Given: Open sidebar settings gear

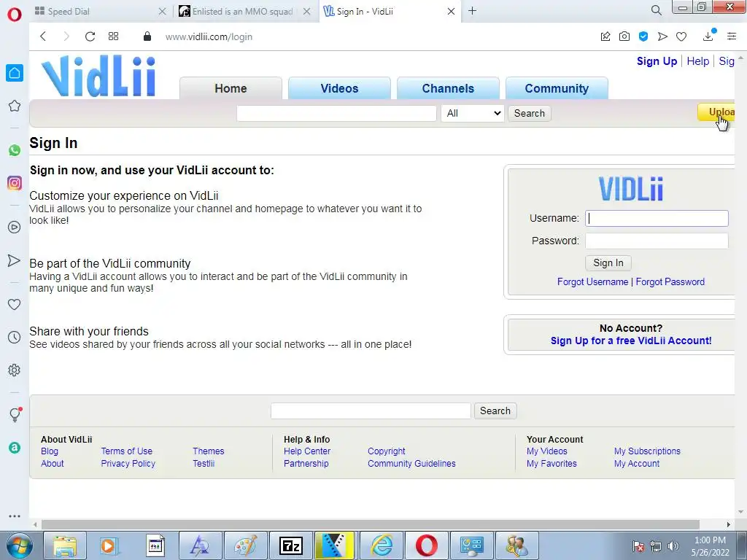Looking at the screenshot, I should pyautogui.click(x=15, y=370).
